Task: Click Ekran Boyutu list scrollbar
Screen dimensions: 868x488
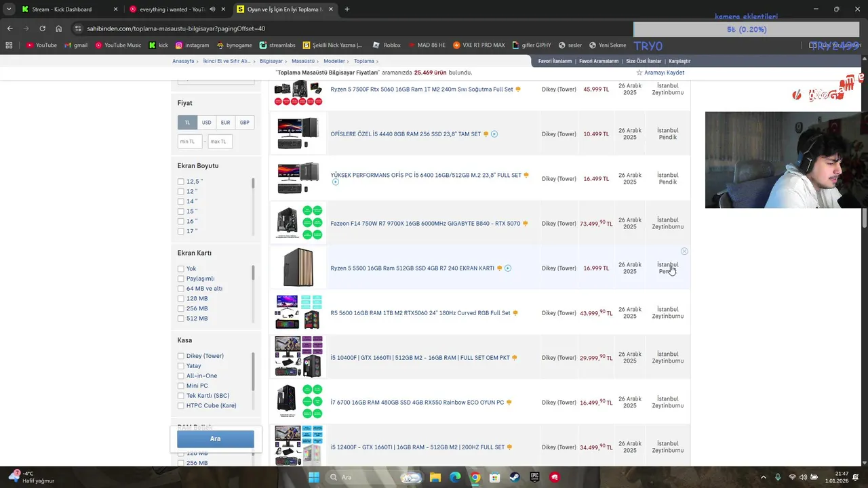Action: [x=254, y=183]
